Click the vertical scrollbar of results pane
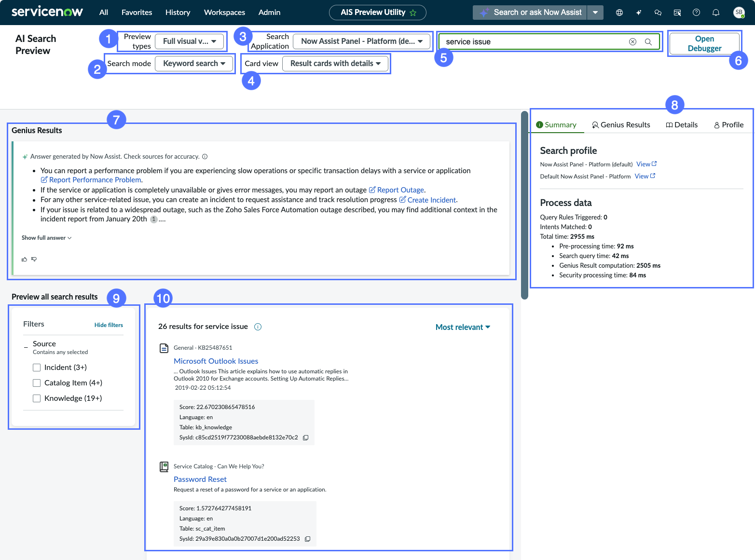755x560 pixels. coord(524,205)
